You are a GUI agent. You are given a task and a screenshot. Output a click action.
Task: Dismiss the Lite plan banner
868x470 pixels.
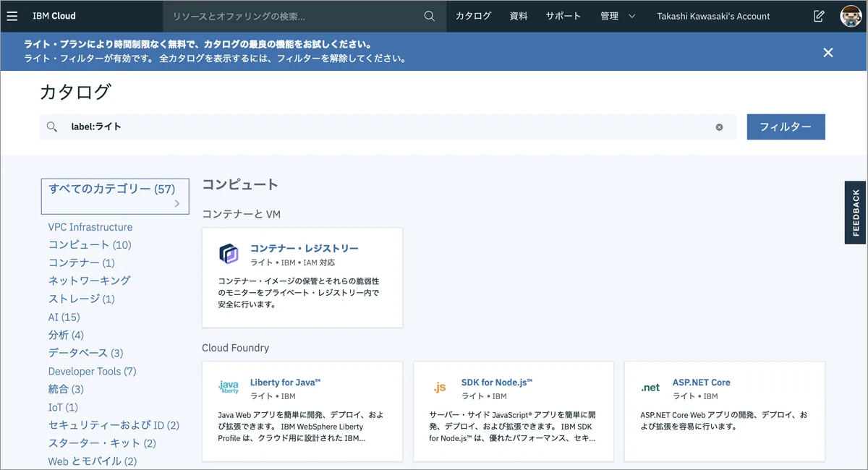click(828, 52)
